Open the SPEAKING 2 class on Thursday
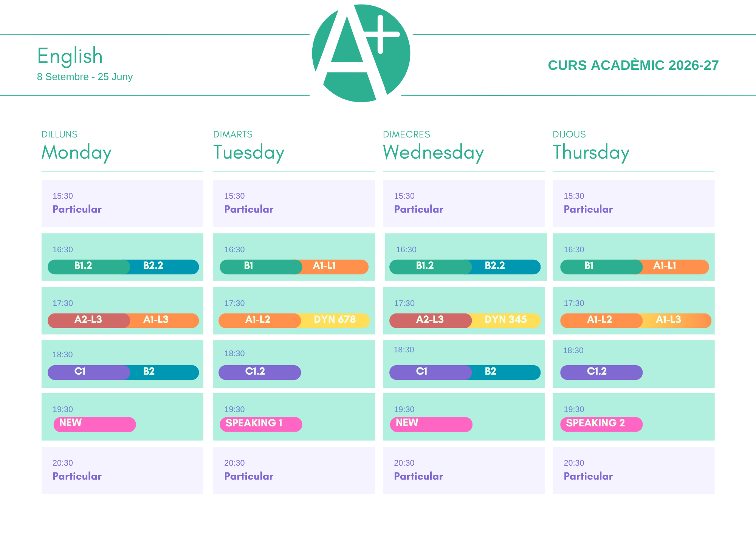Viewport: 756px width, 534px height. click(x=601, y=424)
